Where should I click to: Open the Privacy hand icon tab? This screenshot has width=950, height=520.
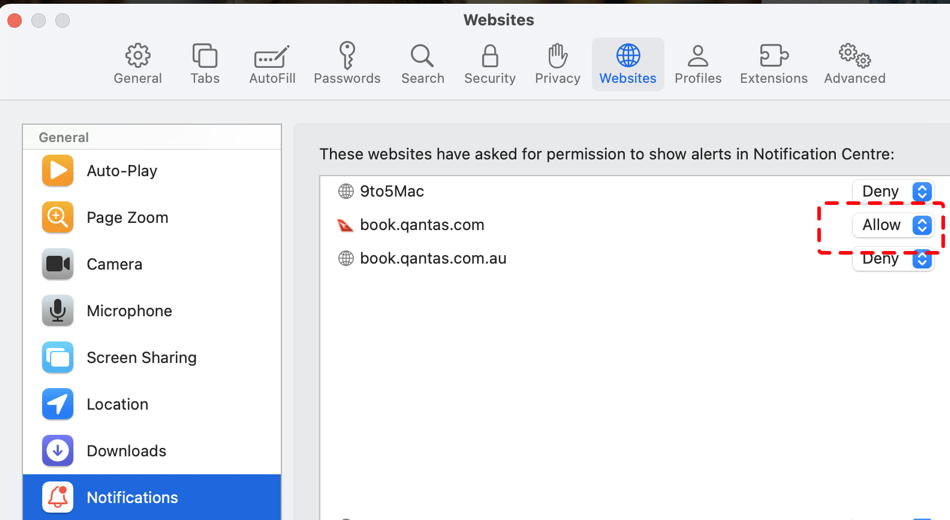pyautogui.click(x=558, y=64)
